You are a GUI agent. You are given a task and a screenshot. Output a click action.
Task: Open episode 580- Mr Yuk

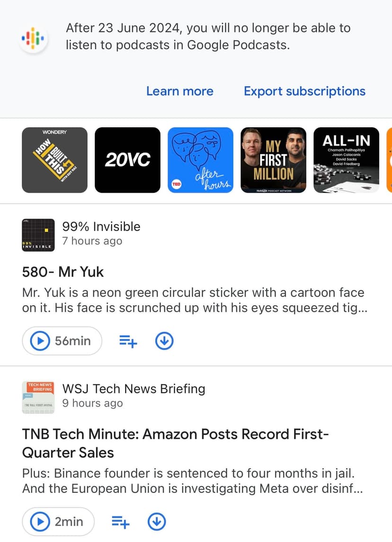coord(63,272)
